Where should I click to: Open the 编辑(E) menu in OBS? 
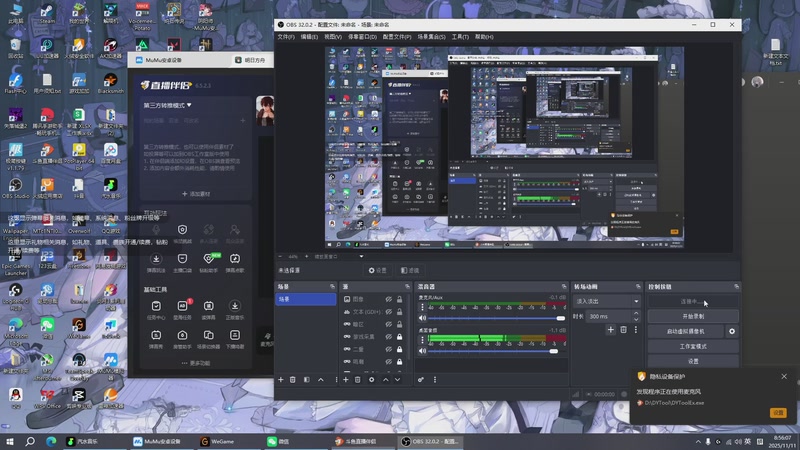[309, 37]
